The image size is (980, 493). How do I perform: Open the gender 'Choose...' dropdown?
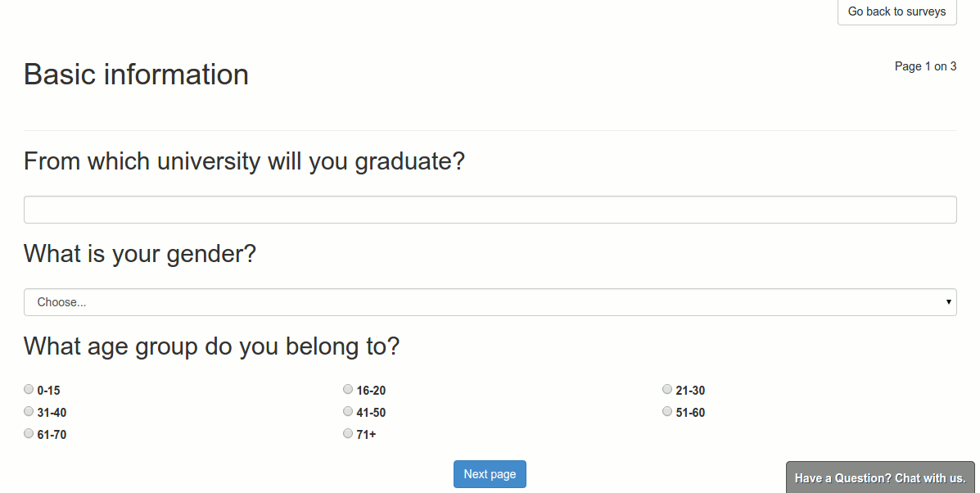(490, 302)
